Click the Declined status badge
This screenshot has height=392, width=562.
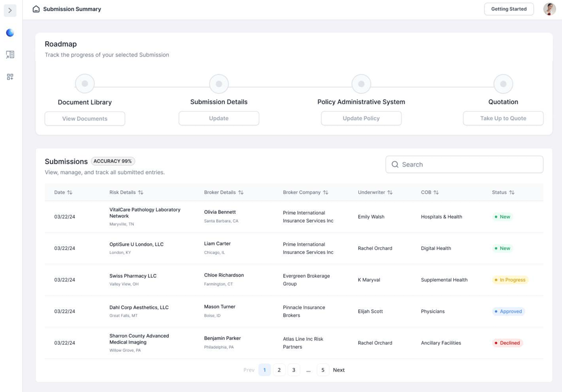507,343
